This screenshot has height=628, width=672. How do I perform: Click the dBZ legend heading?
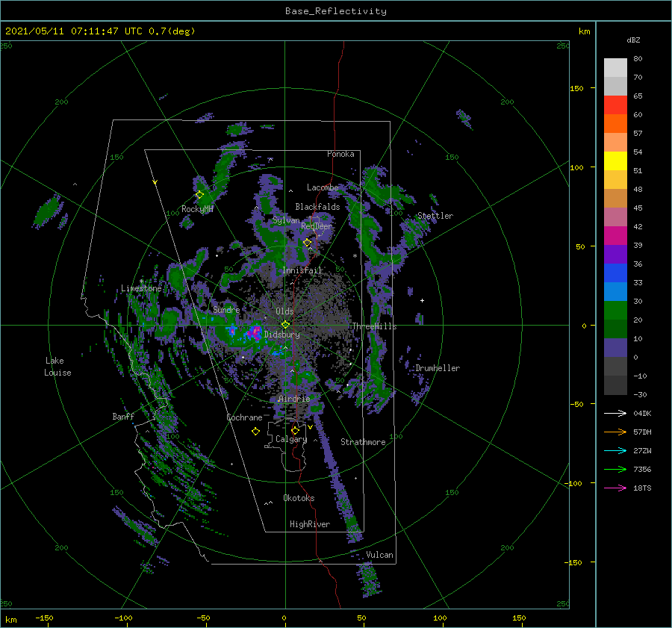coord(633,40)
